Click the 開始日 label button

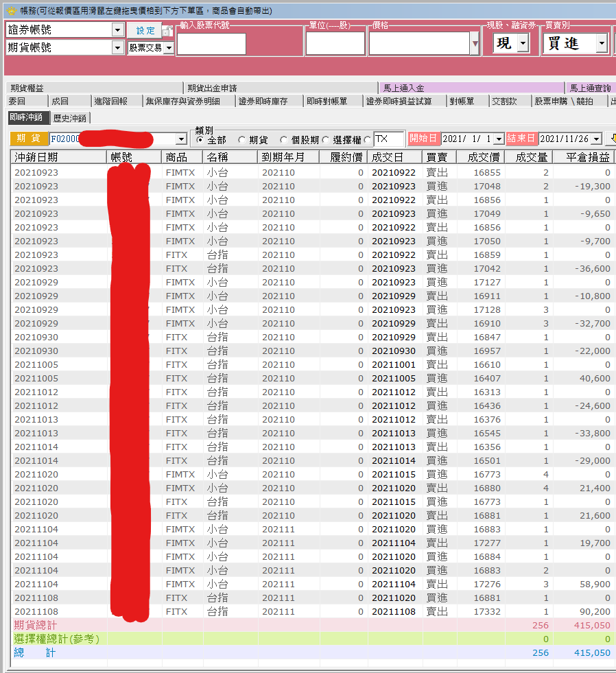tap(423, 138)
